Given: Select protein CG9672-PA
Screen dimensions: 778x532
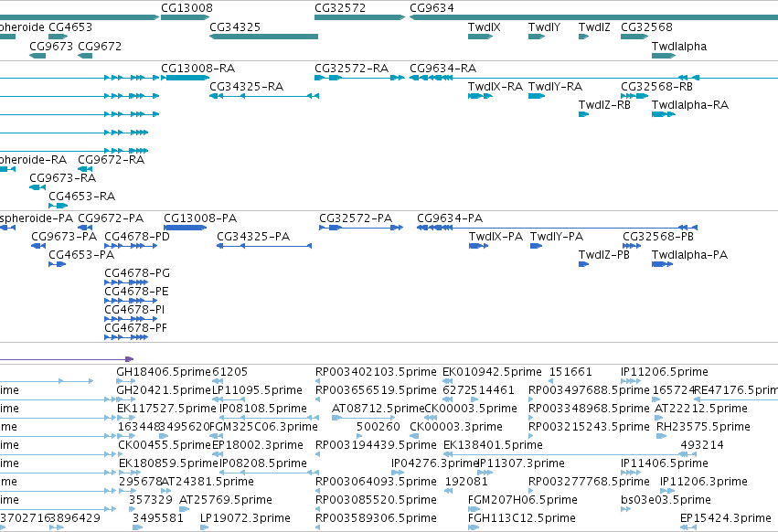Looking at the screenshot, I should [85, 228].
